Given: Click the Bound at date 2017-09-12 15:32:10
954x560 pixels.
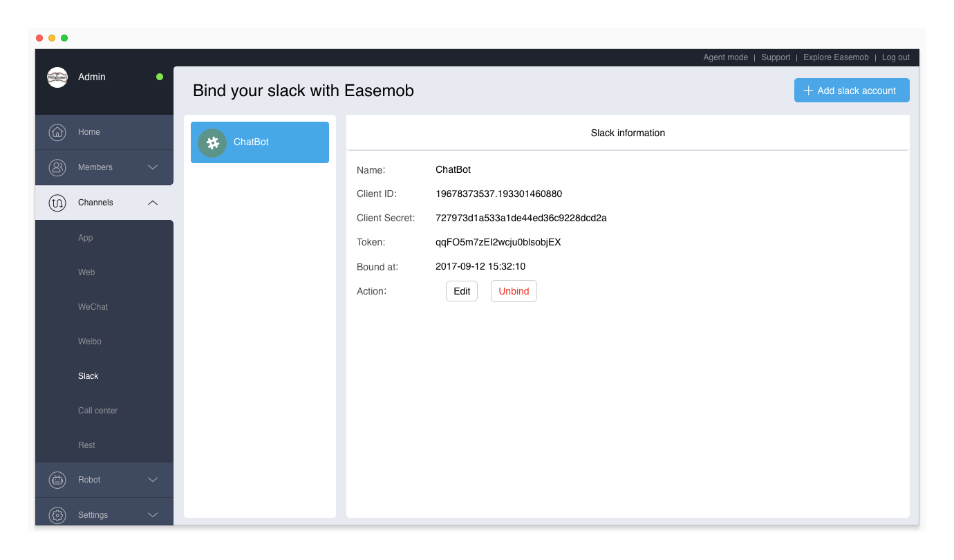Looking at the screenshot, I should [480, 266].
